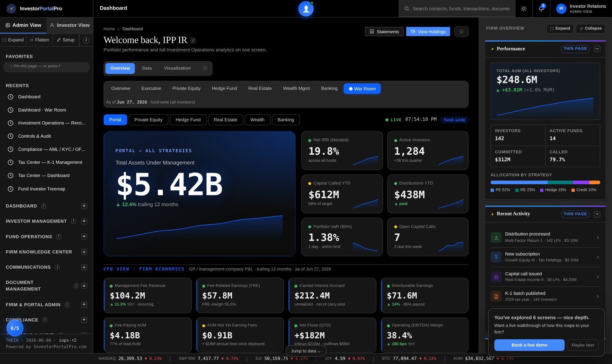This screenshot has height=364, width=612.
Task: Open the Data tab
Action: (147, 68)
